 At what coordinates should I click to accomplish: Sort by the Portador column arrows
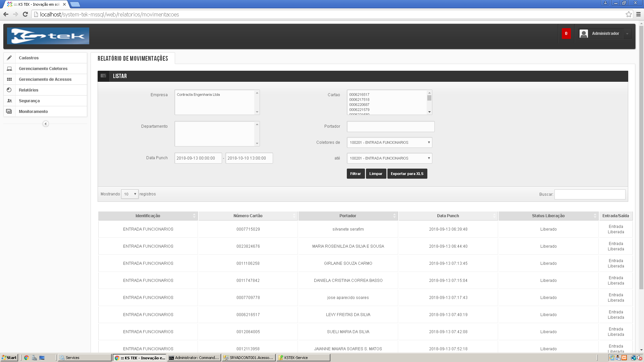click(394, 216)
